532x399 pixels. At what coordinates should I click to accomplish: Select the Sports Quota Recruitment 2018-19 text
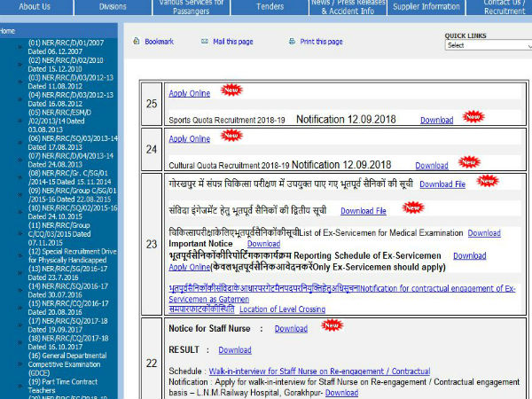click(227, 120)
